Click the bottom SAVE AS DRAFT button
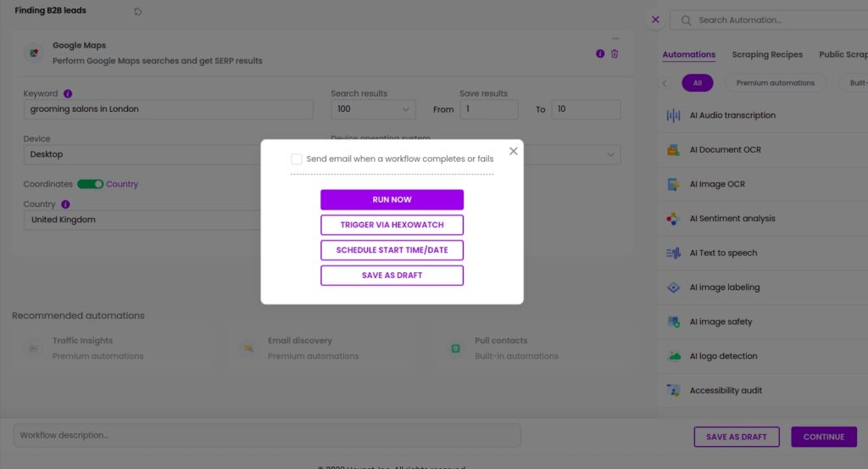The height and width of the screenshot is (469, 868). click(737, 437)
